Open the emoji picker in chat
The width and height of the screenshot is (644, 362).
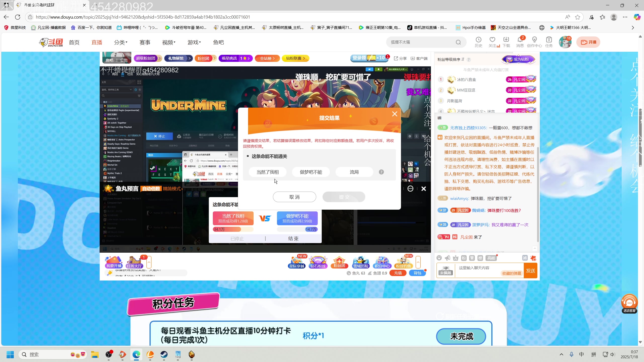439,258
